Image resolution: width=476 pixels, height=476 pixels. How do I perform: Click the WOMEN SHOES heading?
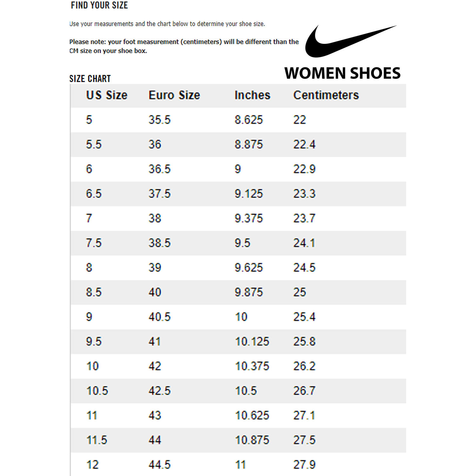[342, 73]
